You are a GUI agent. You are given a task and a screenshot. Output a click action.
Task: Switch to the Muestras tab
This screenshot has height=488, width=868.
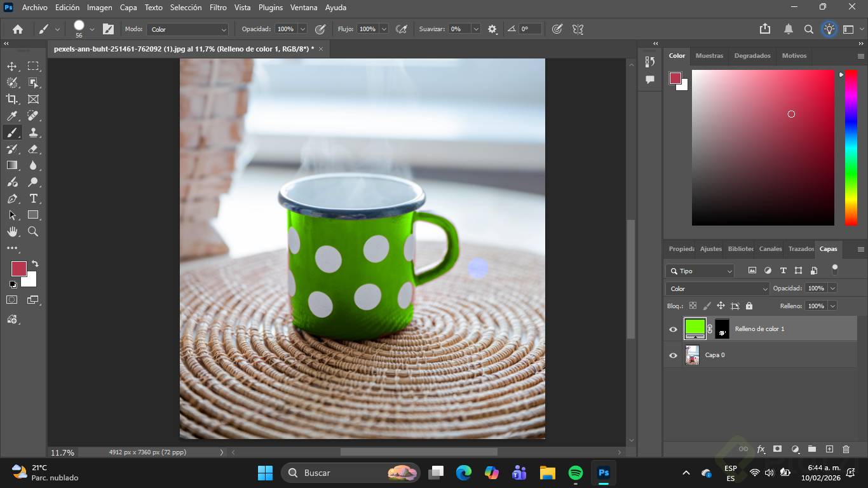pyautogui.click(x=709, y=56)
